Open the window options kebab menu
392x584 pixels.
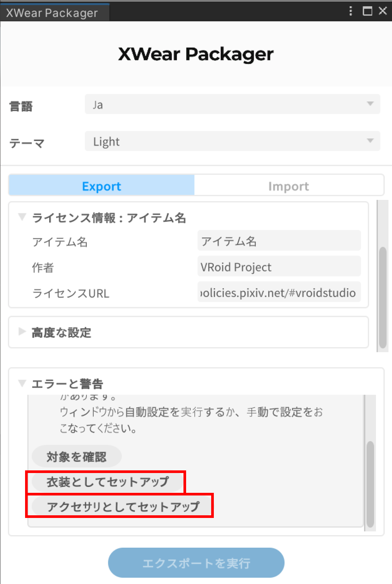[x=350, y=11]
